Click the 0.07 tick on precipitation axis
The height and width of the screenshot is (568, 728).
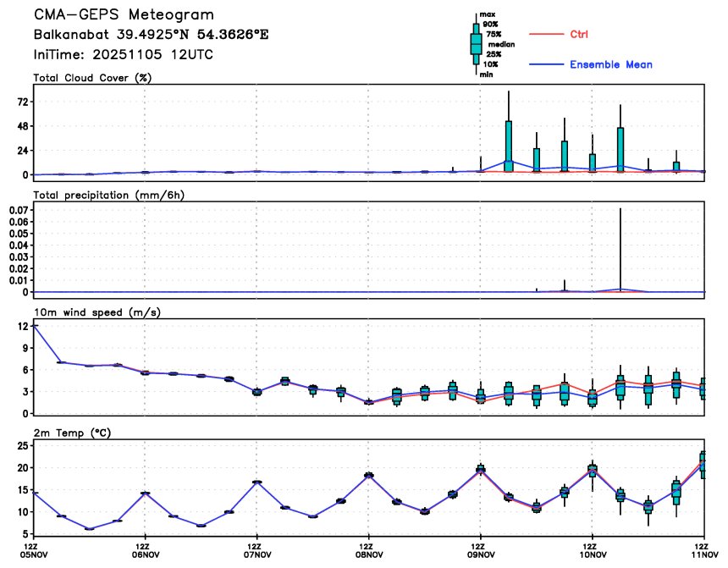15,209
